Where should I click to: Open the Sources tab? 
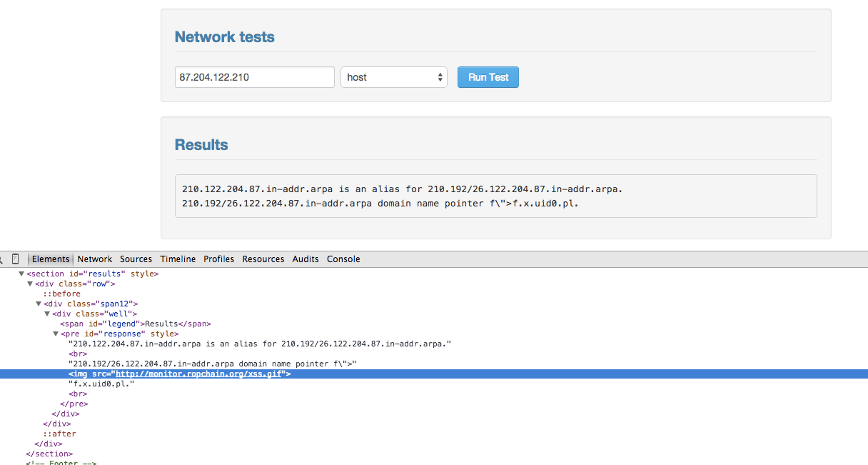click(x=136, y=259)
